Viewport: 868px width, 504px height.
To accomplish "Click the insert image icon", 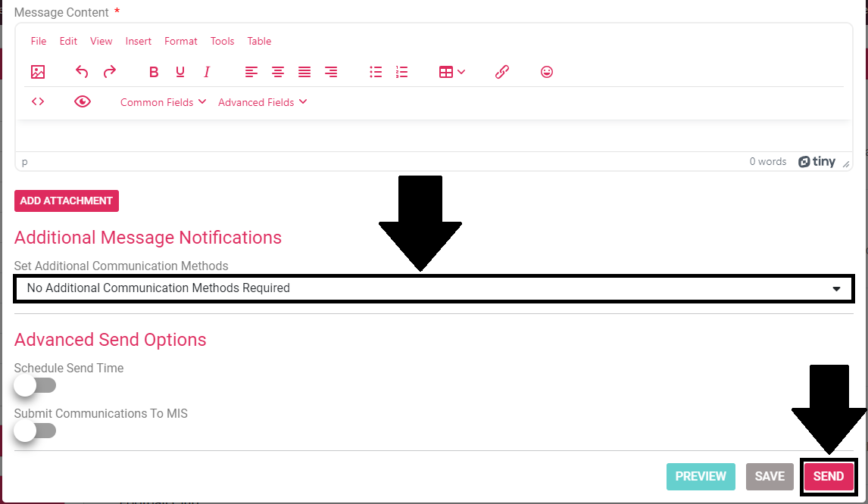I will (38, 72).
